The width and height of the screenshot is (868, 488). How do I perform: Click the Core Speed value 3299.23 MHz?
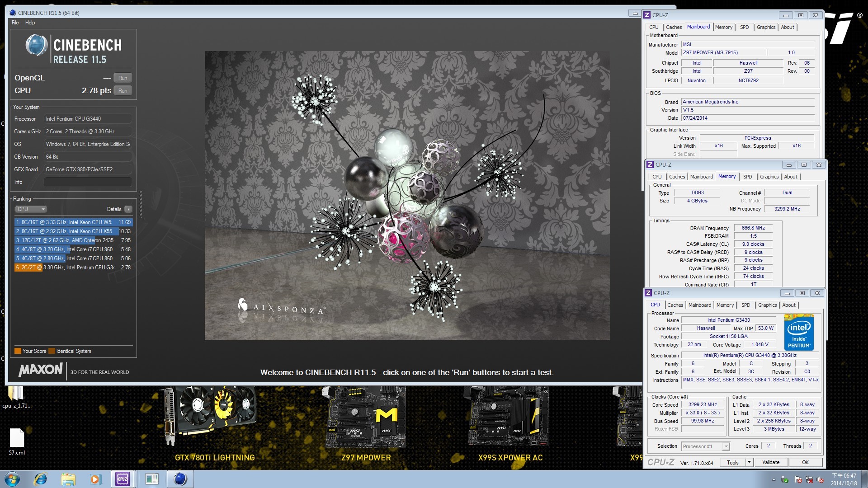tap(703, 405)
